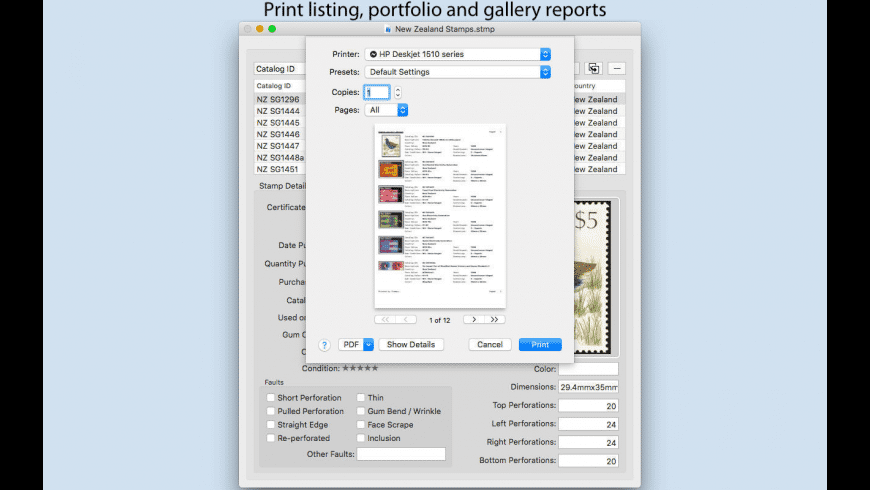Open print dialog help button
The height and width of the screenshot is (490, 870).
click(x=325, y=345)
